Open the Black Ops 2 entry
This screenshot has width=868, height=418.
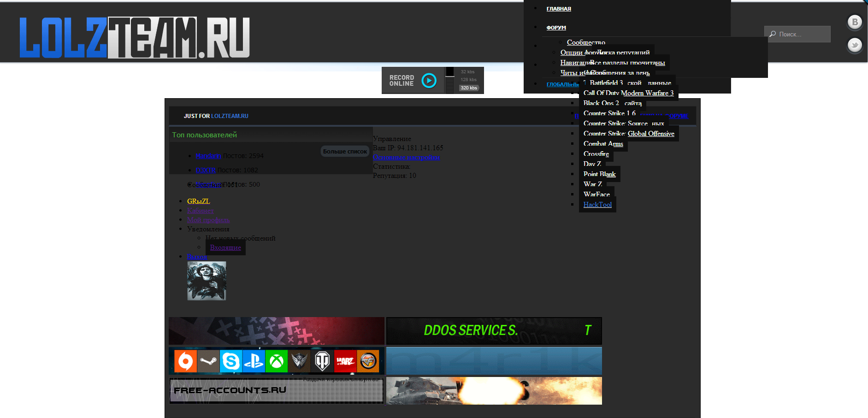point(601,103)
